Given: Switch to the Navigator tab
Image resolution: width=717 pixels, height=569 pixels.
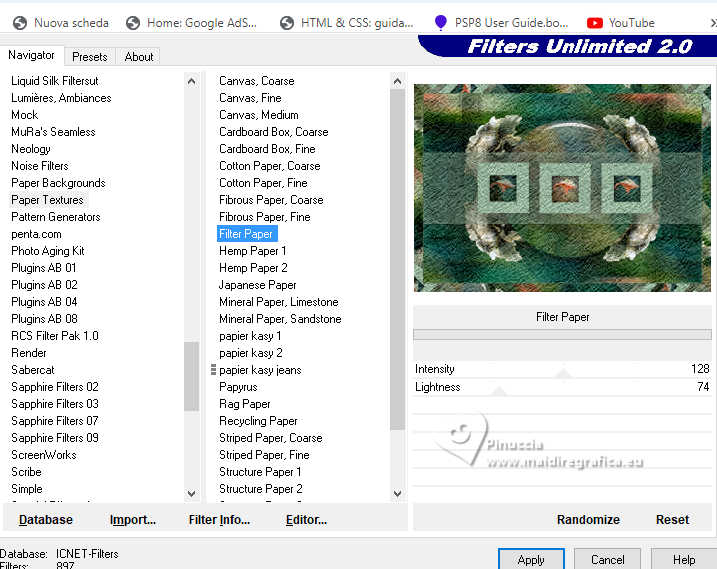Looking at the screenshot, I should (x=31, y=55).
